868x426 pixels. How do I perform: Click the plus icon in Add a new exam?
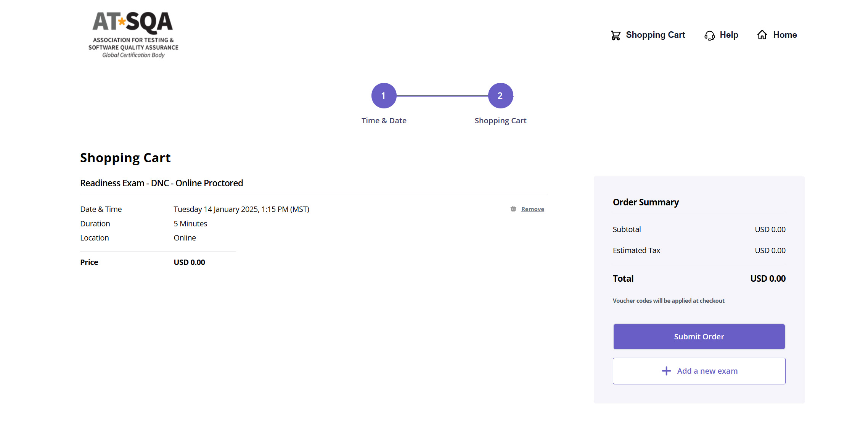point(666,371)
